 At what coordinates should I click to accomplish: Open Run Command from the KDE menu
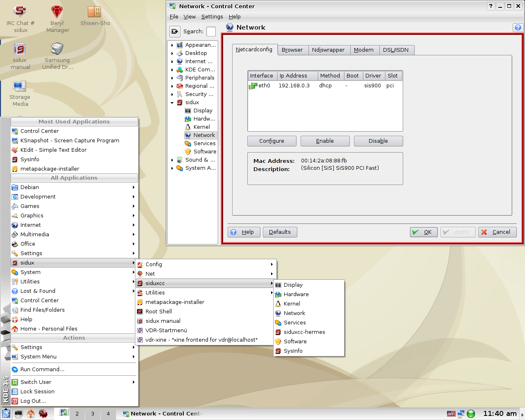(x=74, y=369)
